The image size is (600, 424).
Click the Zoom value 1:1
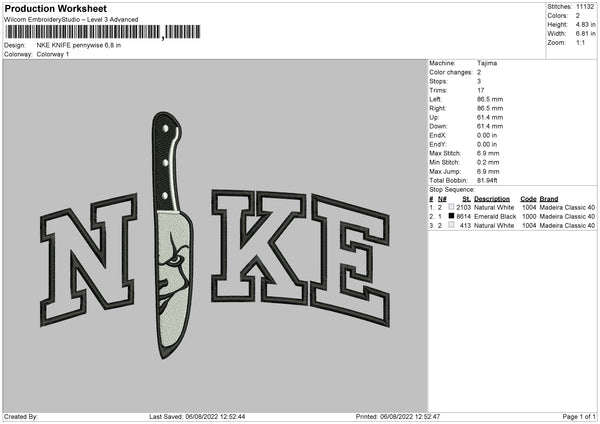(x=580, y=42)
